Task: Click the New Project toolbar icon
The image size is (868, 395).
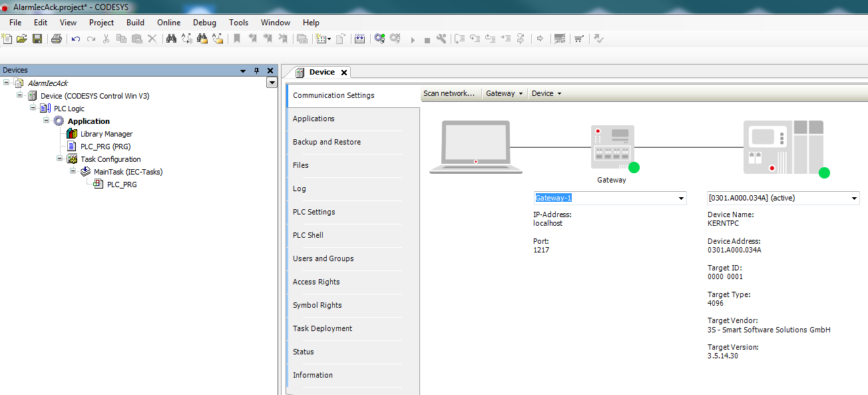Action: point(7,39)
